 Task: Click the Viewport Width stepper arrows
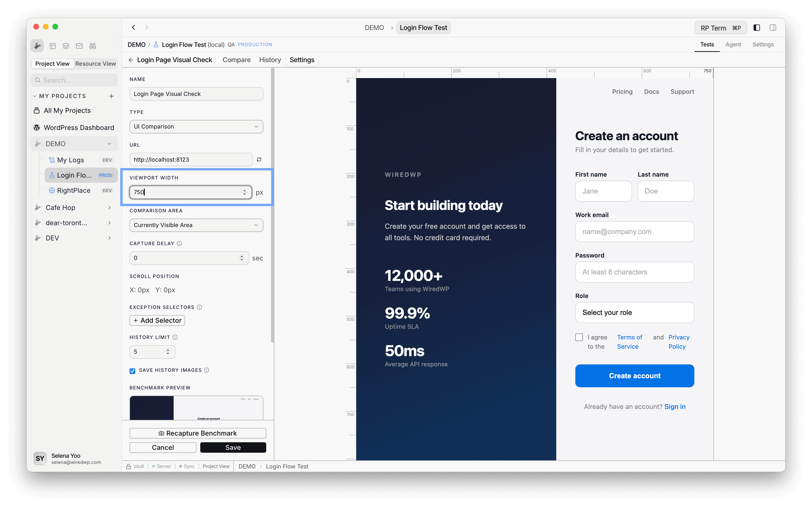(245, 192)
